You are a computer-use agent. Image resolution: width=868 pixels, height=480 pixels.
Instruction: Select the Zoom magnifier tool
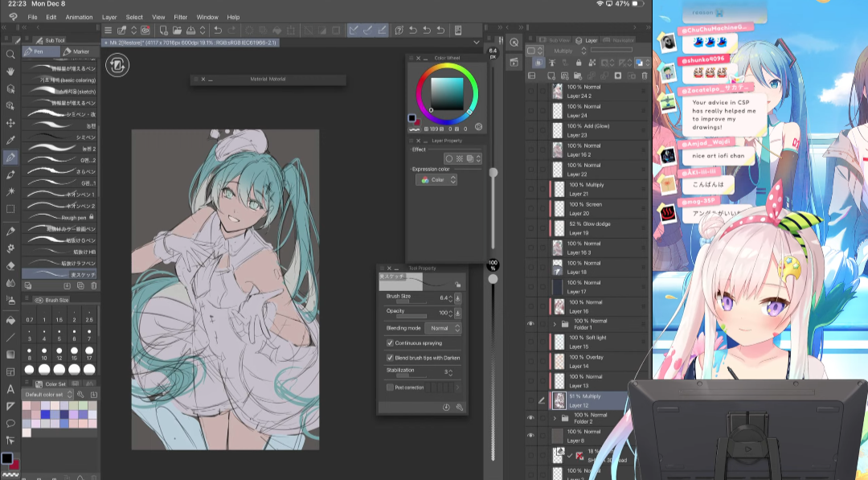point(10,55)
